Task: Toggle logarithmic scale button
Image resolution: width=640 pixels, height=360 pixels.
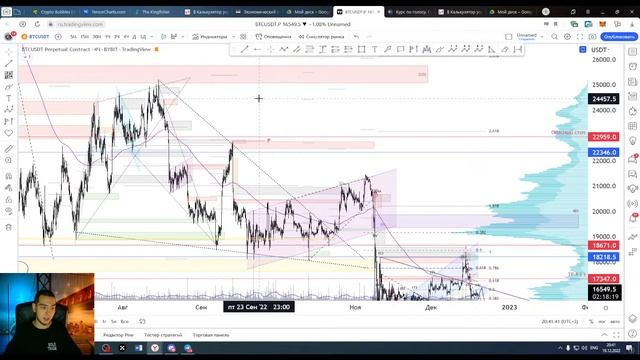Action: pos(602,322)
